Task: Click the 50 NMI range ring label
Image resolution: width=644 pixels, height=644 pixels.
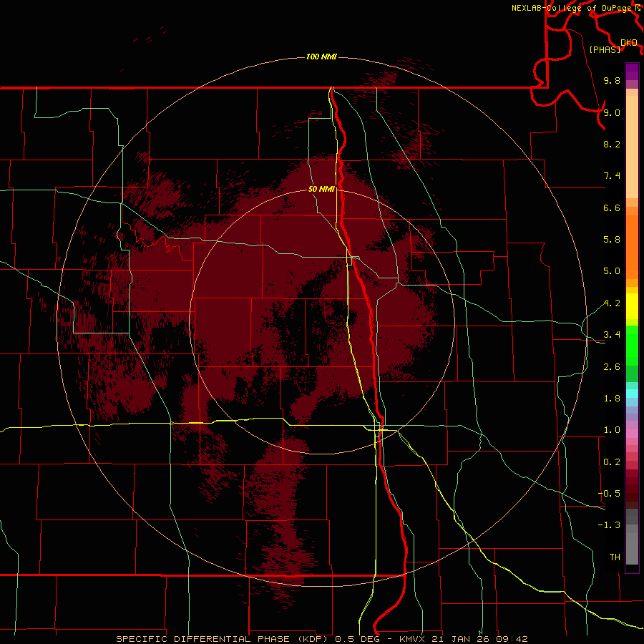Action: 321,189
